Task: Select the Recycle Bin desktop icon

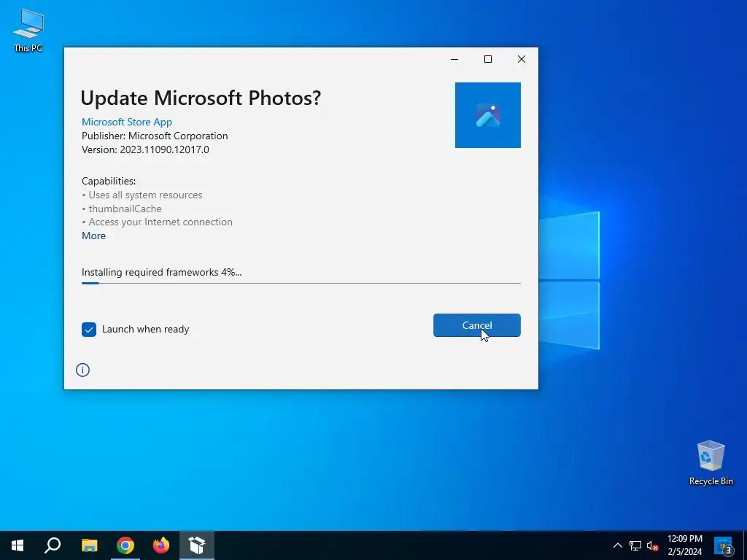Action: tap(711, 463)
